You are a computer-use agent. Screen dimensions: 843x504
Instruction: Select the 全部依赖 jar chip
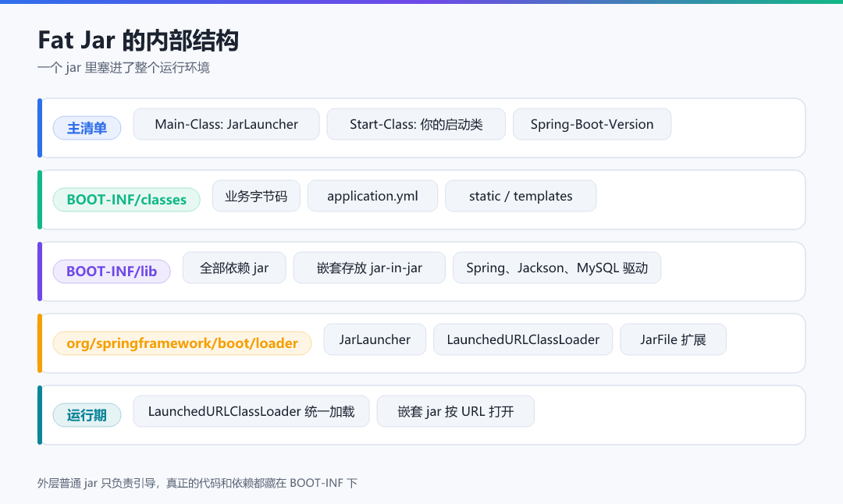(x=234, y=268)
